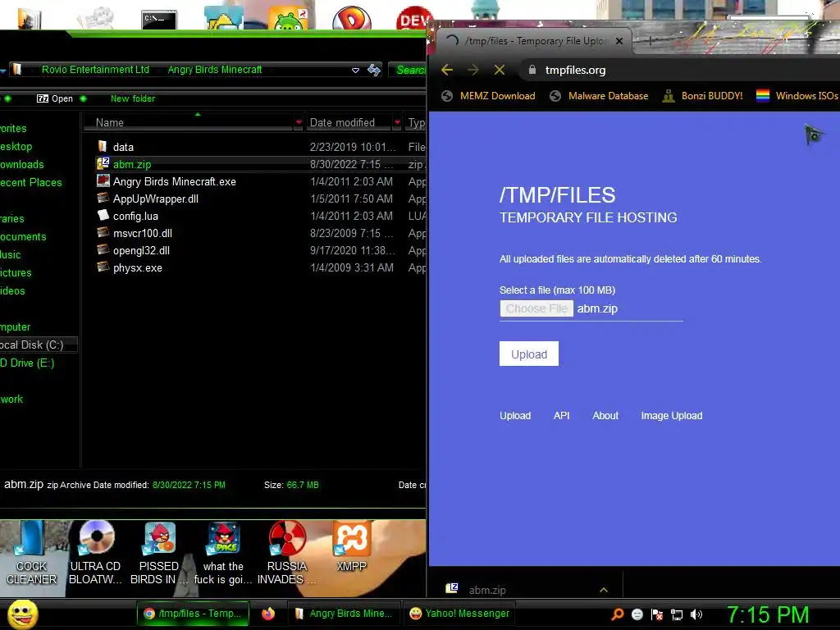Click the volume speaker tray icon

click(696, 614)
